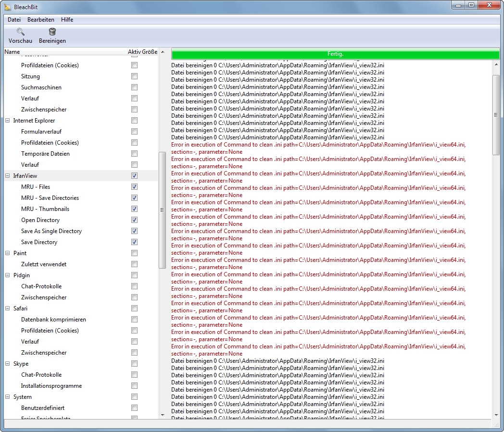Collapse the IrfanView tree node
Image resolution: width=504 pixels, height=432 pixels.
coord(8,176)
